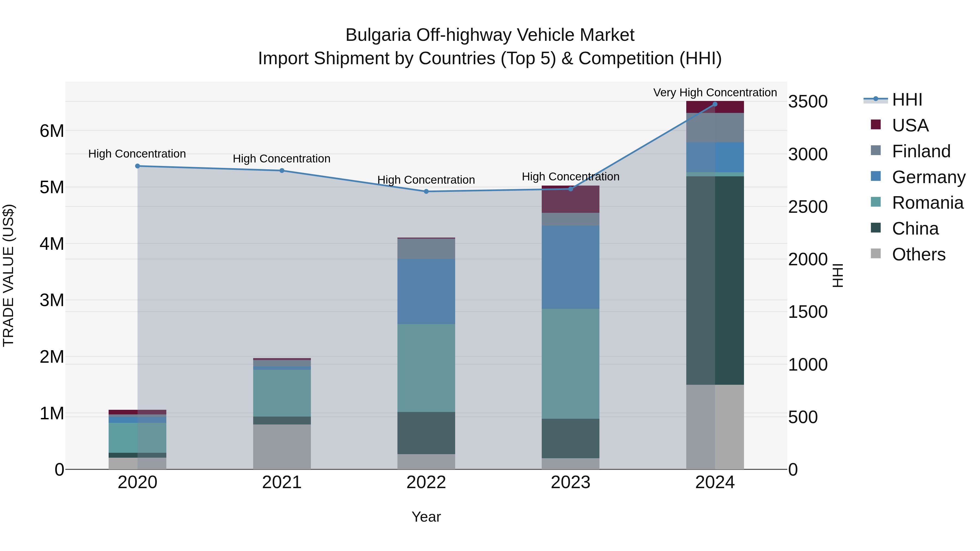Click 'High Concentration' label above 2021
Screen dimensions: 980x551
click(x=281, y=159)
